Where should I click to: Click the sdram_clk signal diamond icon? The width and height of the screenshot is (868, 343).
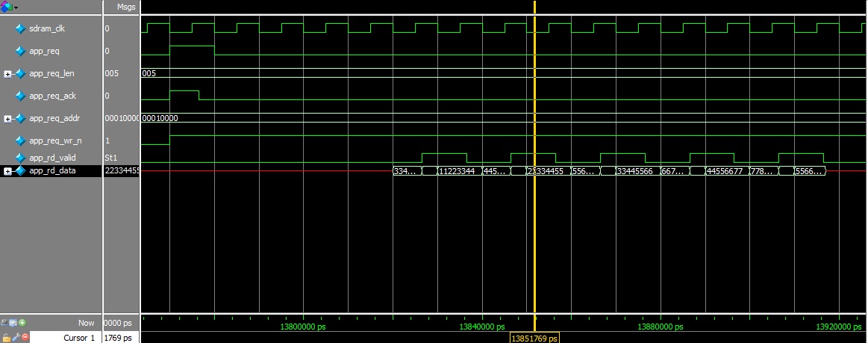click(x=20, y=28)
